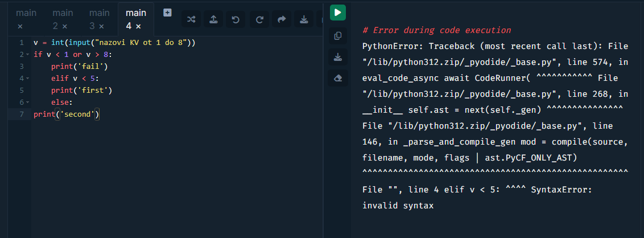Run the code with the green play button
This screenshot has width=644, height=238.
pos(338,12)
